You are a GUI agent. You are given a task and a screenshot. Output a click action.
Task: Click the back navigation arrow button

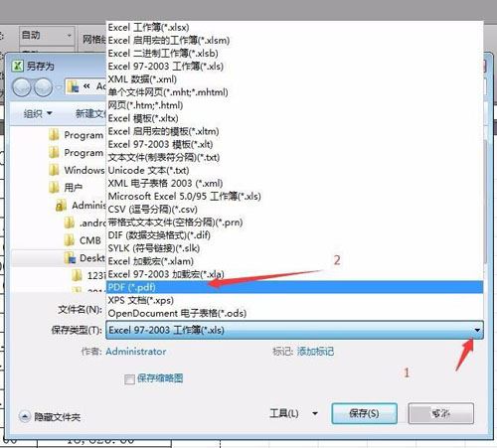(22, 87)
